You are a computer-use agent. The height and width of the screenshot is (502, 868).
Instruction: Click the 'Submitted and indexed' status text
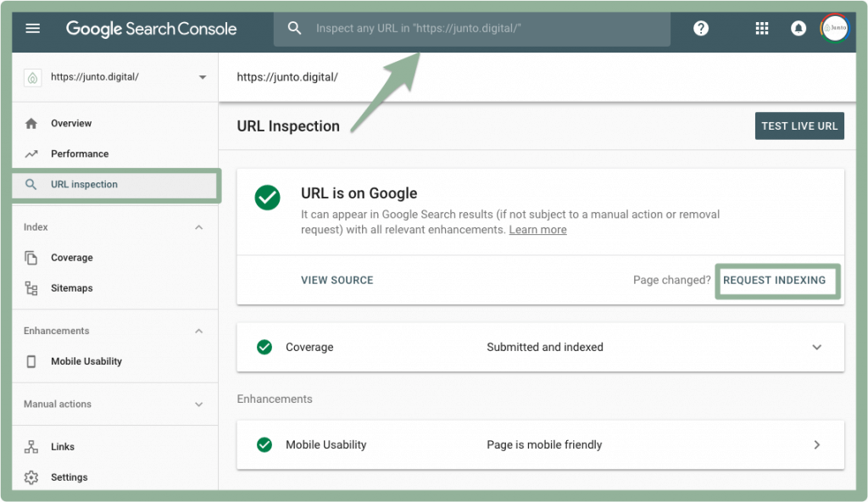pos(545,348)
